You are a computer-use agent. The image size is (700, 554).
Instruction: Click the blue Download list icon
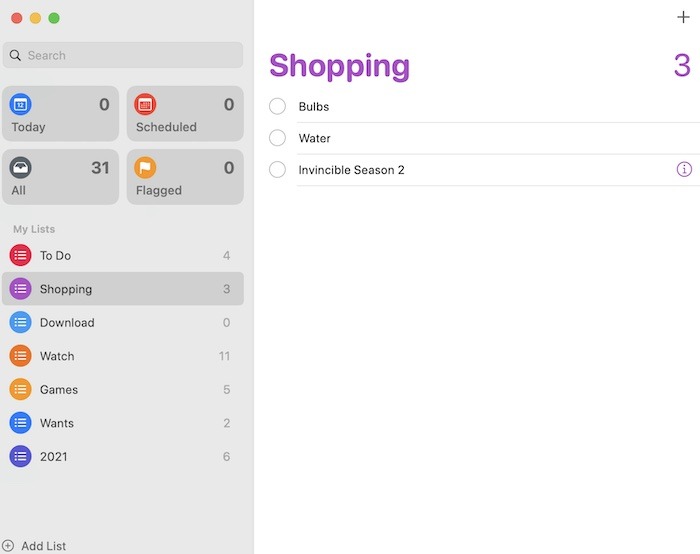click(20, 322)
